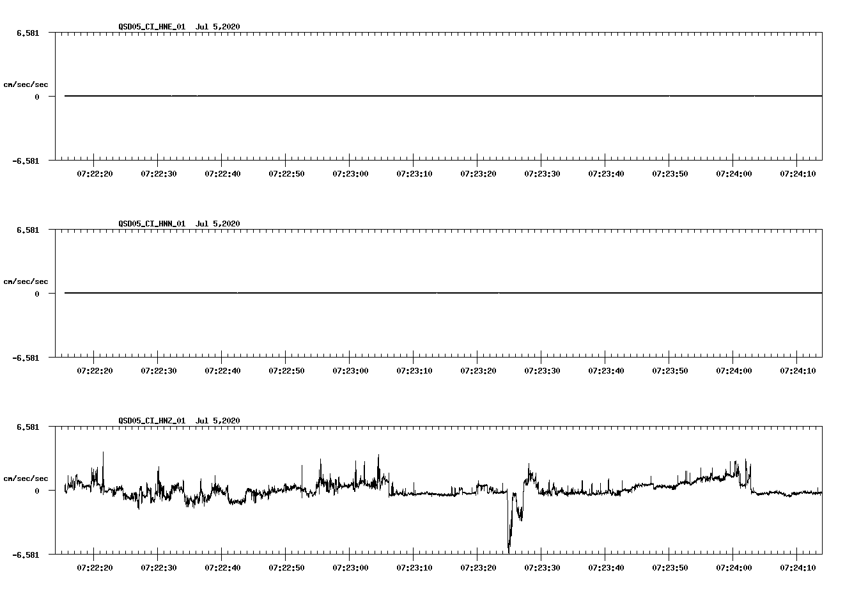868x591 pixels.
Task: Click 07:24:00 time label under HNZ plot
Action: point(734,567)
